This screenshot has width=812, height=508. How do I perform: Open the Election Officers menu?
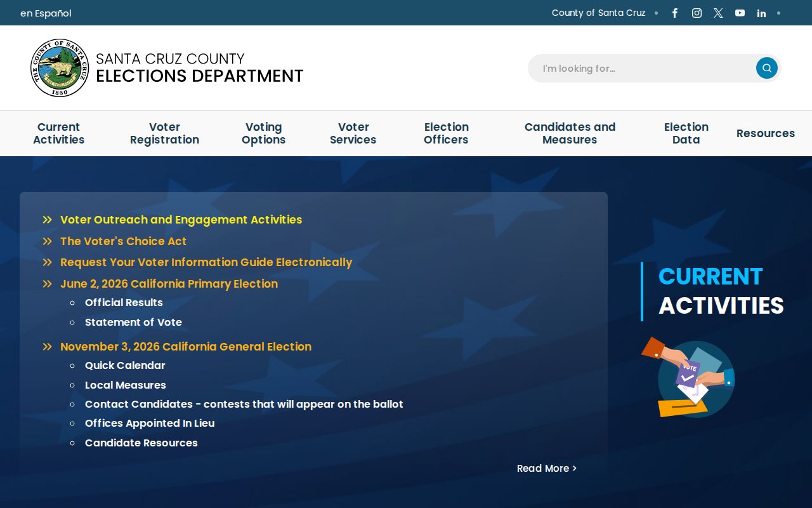click(x=446, y=133)
